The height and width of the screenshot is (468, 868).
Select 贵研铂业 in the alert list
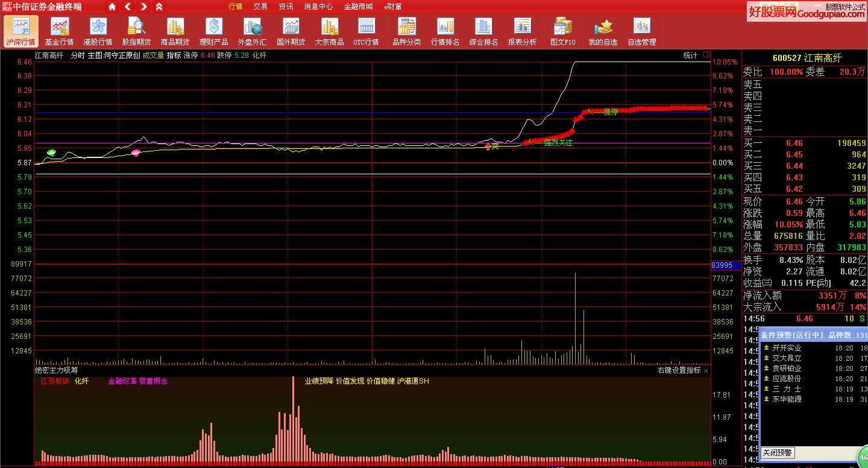tap(787, 368)
